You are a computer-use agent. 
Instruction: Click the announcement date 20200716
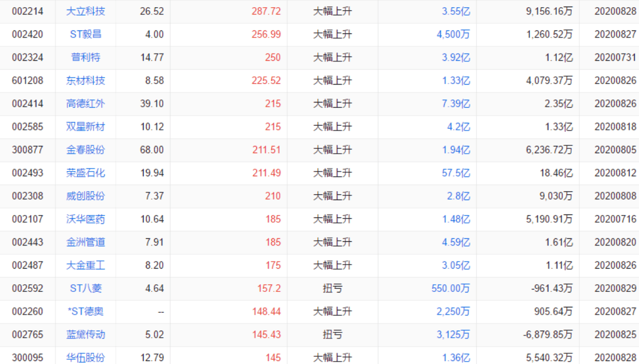pyautogui.click(x=615, y=219)
